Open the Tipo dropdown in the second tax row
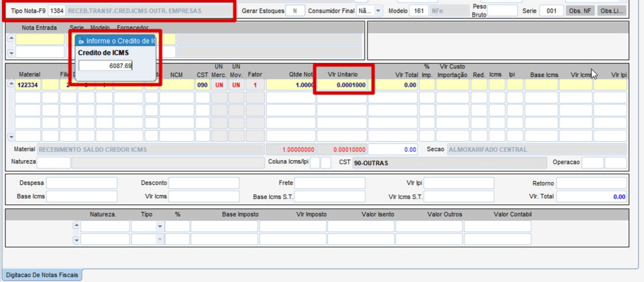The height and width of the screenshot is (282, 644). 160,240
